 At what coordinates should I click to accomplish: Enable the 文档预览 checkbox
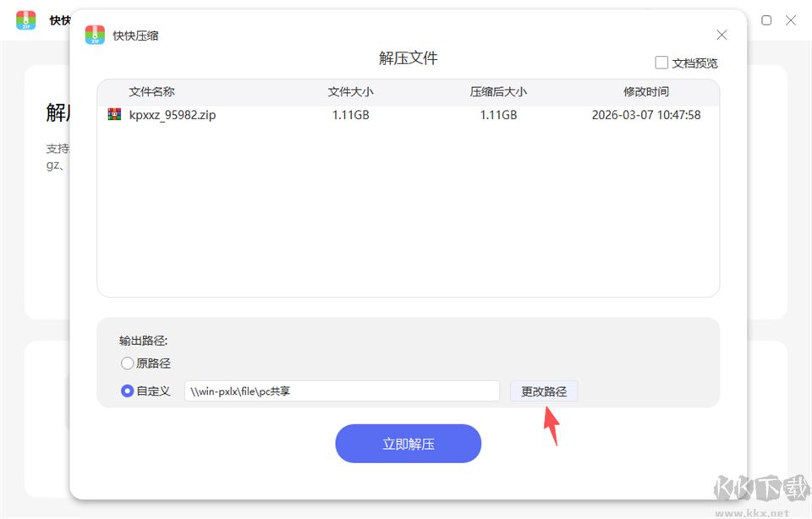pyautogui.click(x=661, y=62)
